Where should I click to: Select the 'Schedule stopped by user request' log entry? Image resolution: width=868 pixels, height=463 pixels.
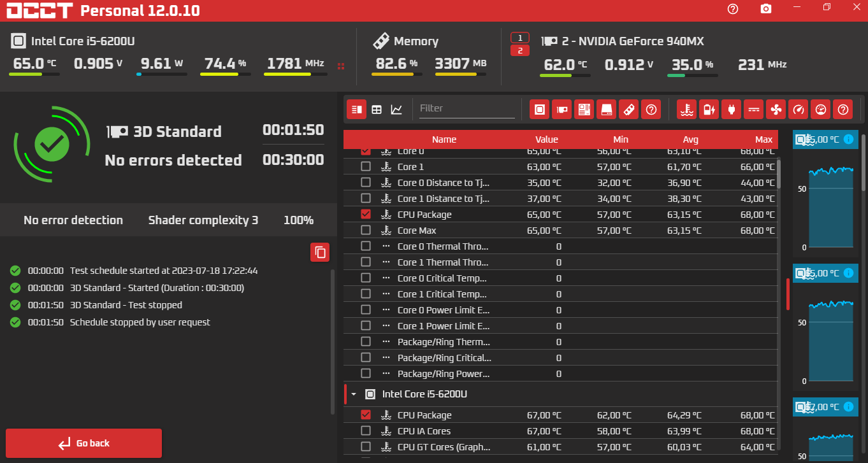[x=140, y=322]
